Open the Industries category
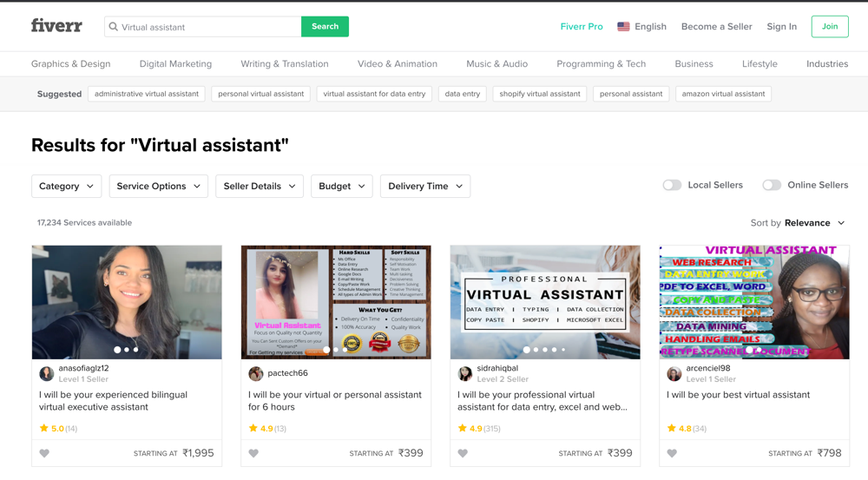The image size is (868, 480). 827,63
